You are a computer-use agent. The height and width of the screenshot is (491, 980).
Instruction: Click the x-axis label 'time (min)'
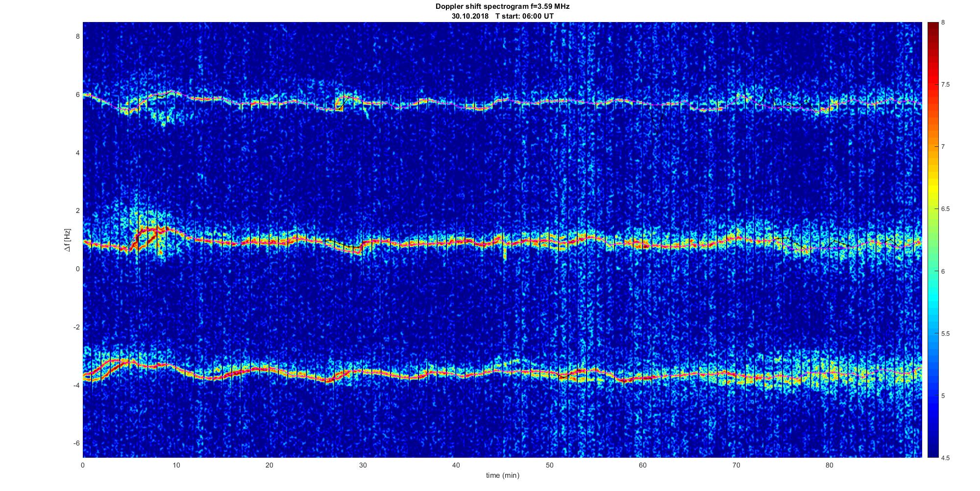coord(502,475)
